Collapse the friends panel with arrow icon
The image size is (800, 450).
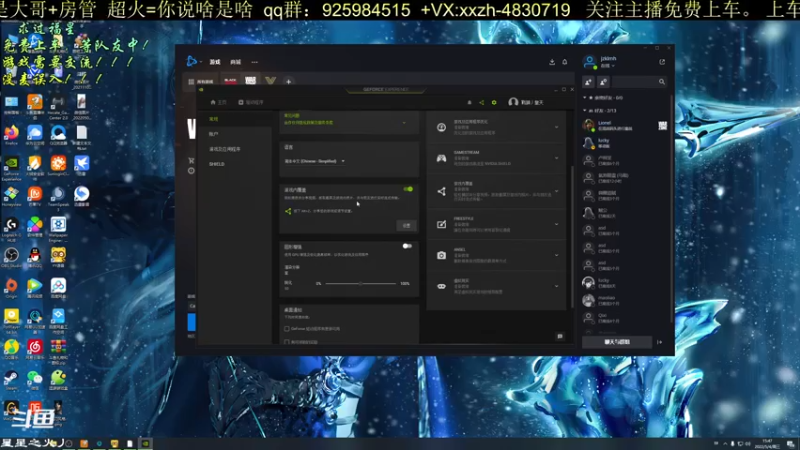point(659,342)
